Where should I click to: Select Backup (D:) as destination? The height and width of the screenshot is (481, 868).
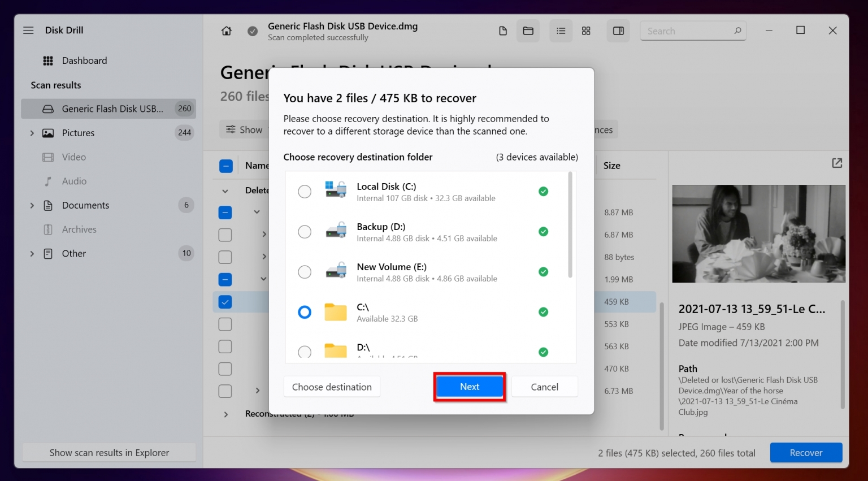point(305,232)
